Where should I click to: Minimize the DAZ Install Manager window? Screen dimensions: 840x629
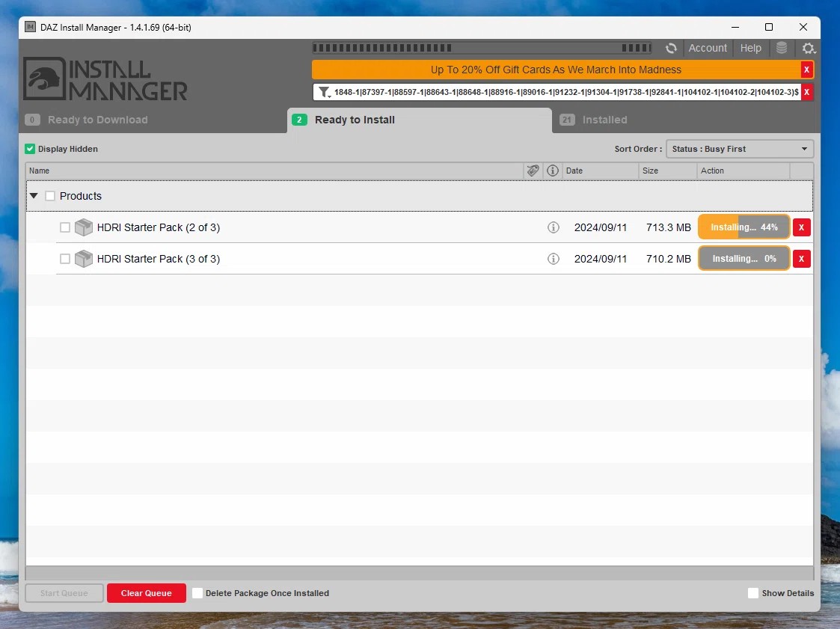point(735,28)
